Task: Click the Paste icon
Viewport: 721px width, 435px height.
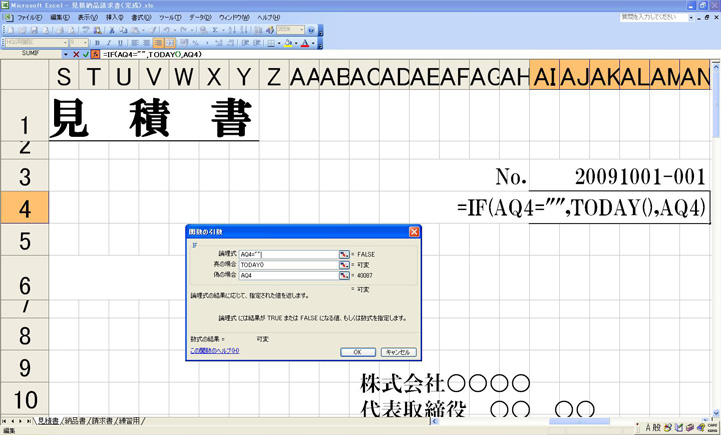Action: (135, 30)
